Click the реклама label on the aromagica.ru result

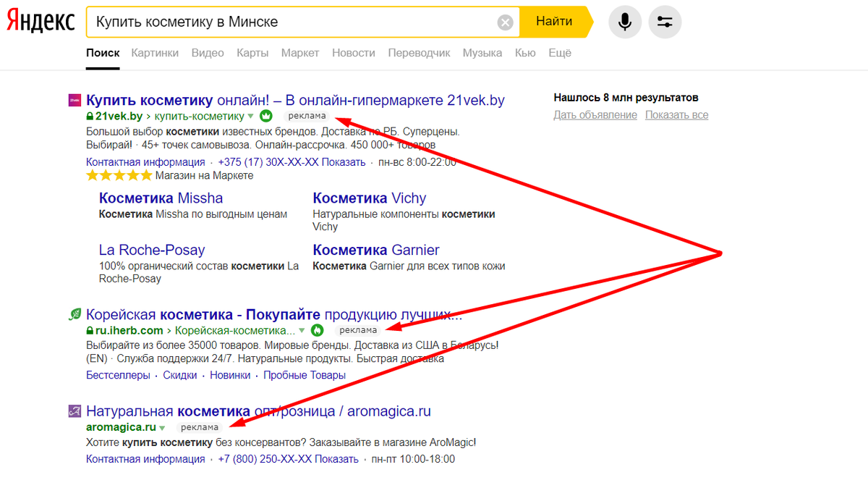(200, 427)
